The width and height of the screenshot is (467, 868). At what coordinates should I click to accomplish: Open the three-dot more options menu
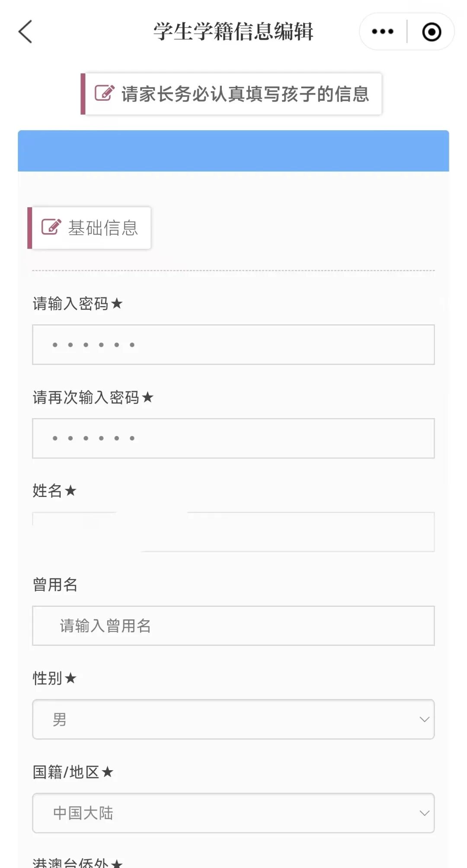383,32
